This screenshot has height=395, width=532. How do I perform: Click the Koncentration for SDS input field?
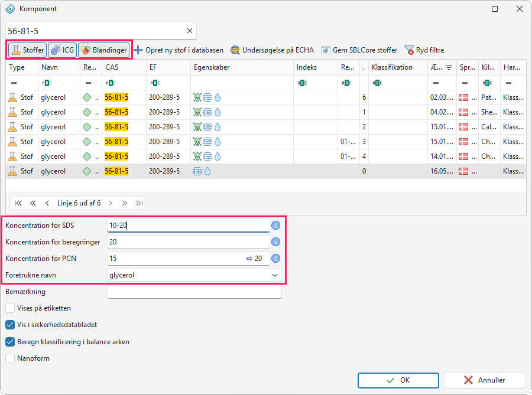(x=189, y=226)
